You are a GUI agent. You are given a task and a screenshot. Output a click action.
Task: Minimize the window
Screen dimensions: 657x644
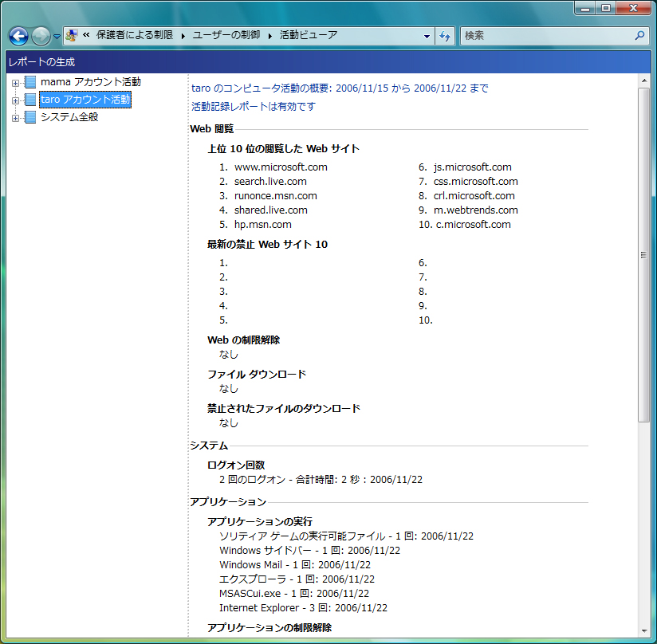click(x=585, y=9)
